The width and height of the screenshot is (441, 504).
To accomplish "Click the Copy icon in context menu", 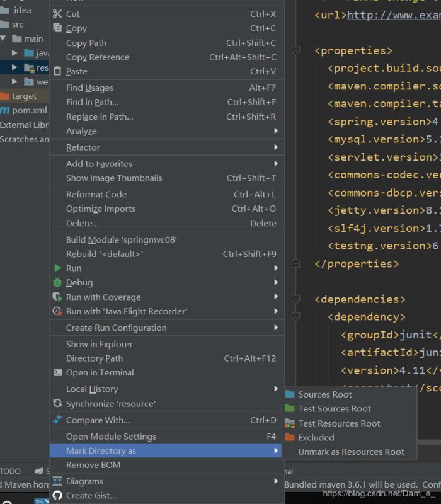I will click(x=57, y=28).
